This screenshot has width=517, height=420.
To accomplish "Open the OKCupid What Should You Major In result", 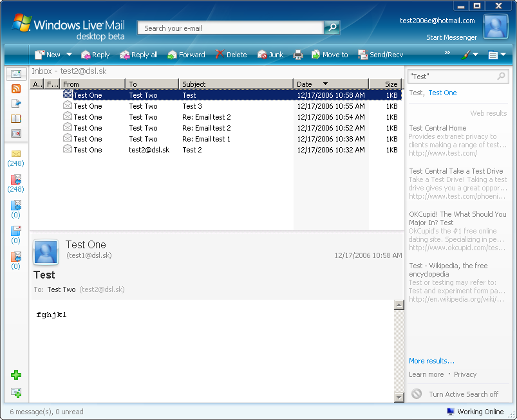I will point(457,219).
